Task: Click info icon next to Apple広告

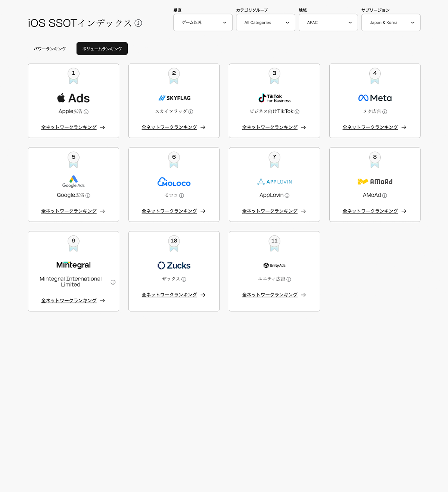Action: 86,112
